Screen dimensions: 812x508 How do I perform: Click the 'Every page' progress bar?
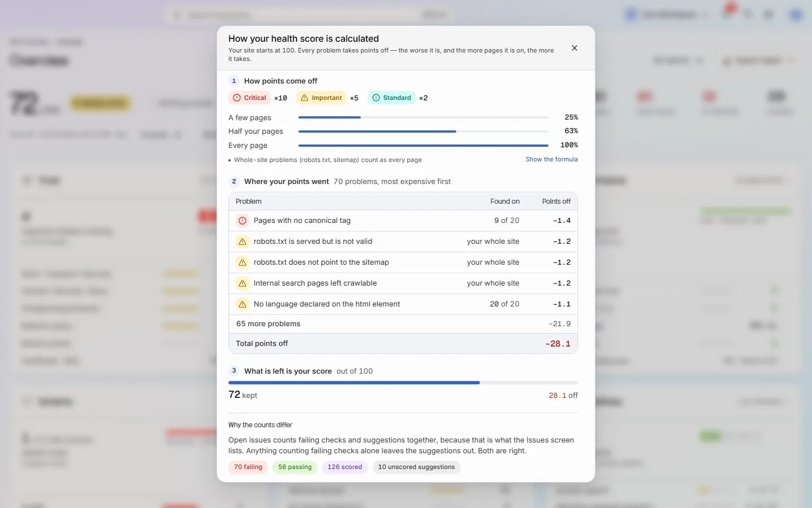point(423,145)
